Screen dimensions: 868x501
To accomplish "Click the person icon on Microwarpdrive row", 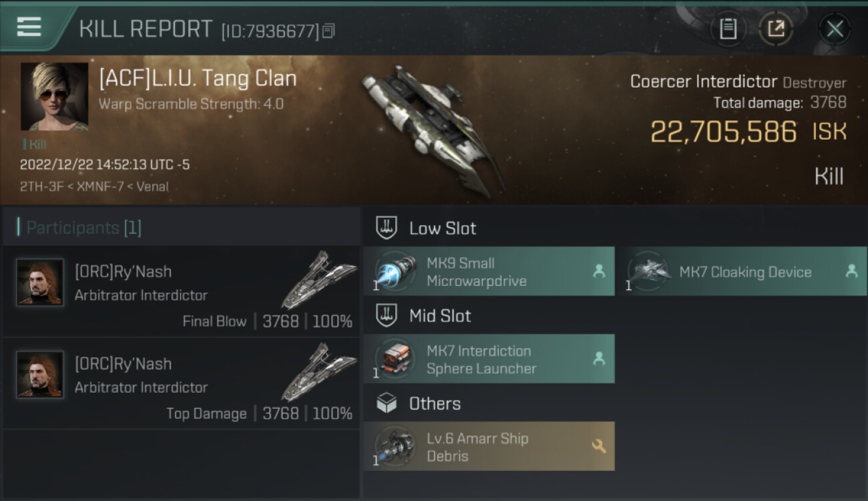I will 599,271.
